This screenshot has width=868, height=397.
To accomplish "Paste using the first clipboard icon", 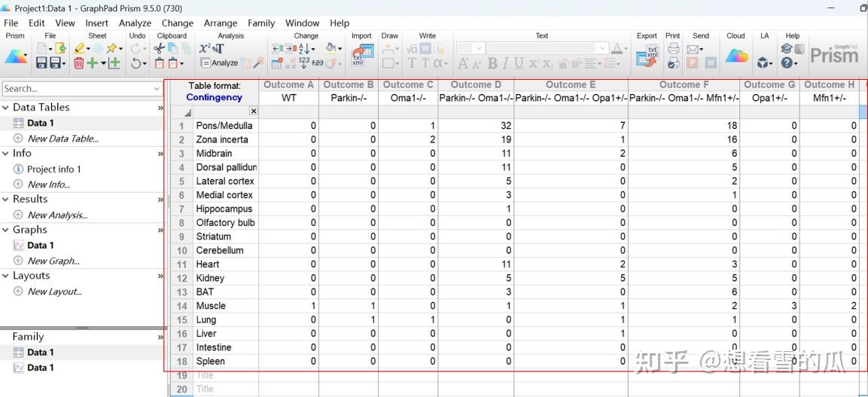I will coord(160,63).
